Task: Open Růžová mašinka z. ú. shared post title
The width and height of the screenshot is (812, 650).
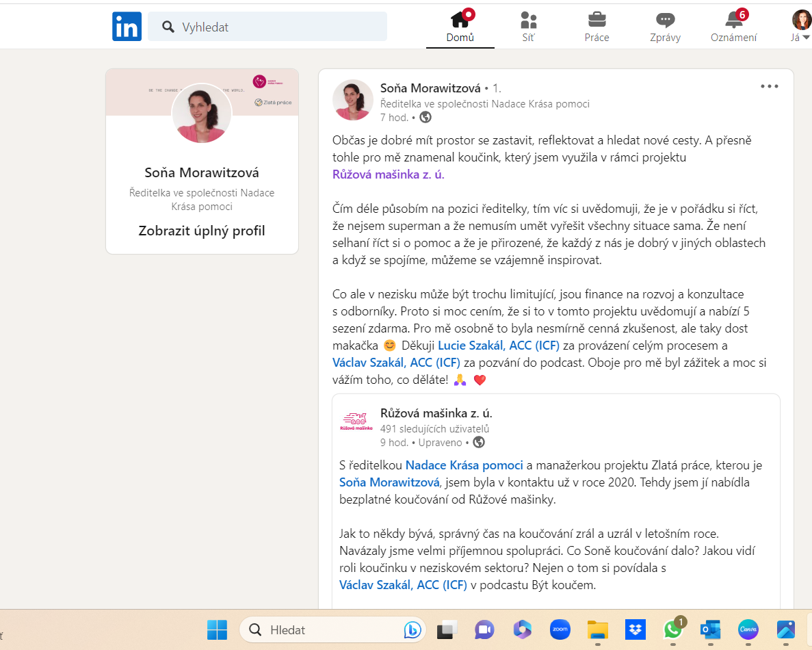Action: click(436, 413)
